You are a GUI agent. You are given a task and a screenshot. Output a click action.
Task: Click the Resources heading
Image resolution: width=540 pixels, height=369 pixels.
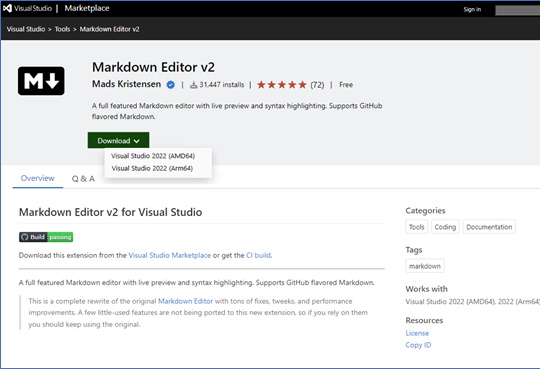pyautogui.click(x=424, y=320)
